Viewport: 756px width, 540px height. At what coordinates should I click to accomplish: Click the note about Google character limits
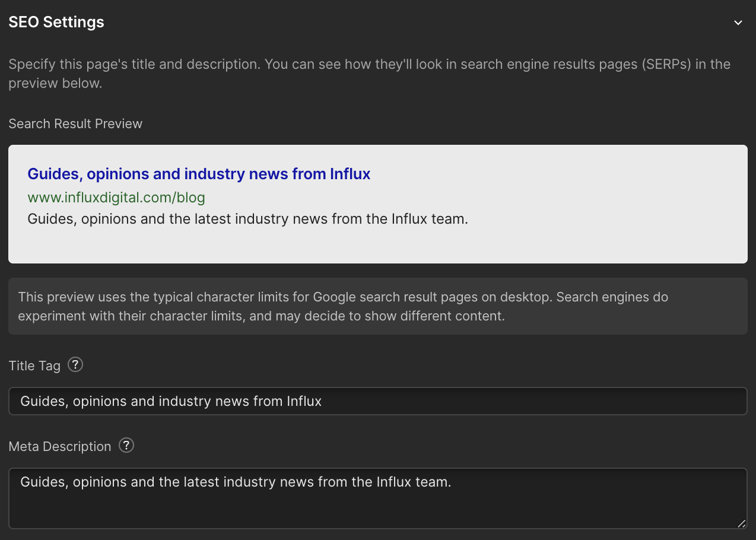(378, 306)
